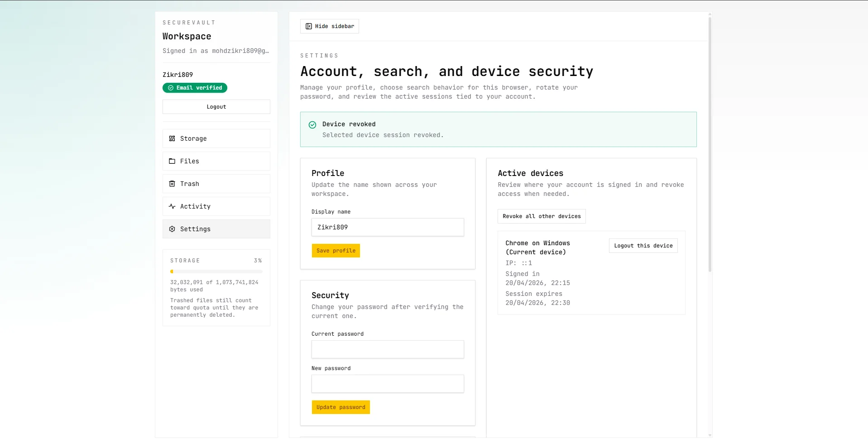The width and height of the screenshot is (868, 447).
Task: Select the Settings nav item
Action: click(216, 229)
